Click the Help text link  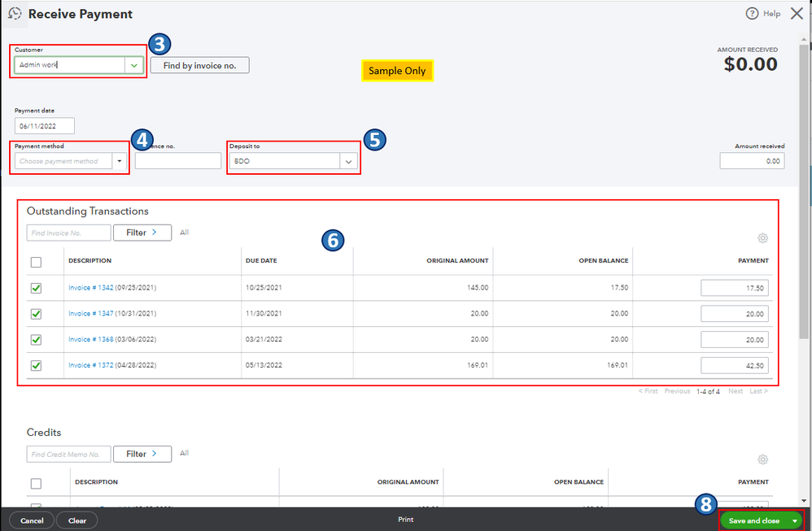pos(771,14)
